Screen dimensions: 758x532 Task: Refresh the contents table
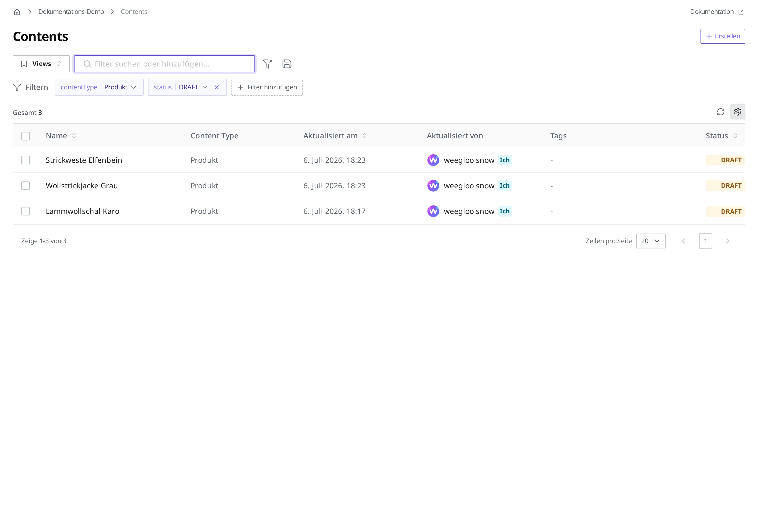720,112
